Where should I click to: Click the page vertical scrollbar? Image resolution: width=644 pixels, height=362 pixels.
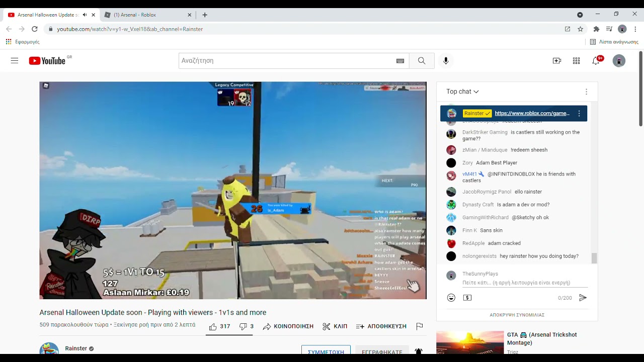pos(640,88)
